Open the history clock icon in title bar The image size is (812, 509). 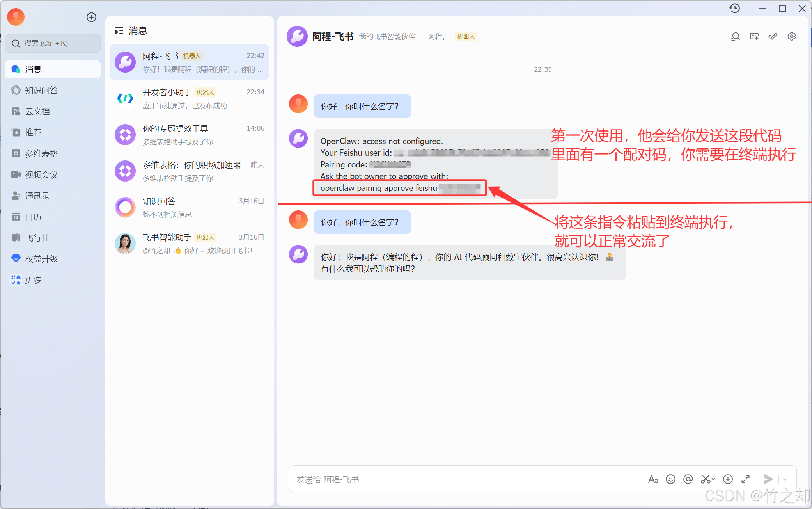tap(735, 8)
